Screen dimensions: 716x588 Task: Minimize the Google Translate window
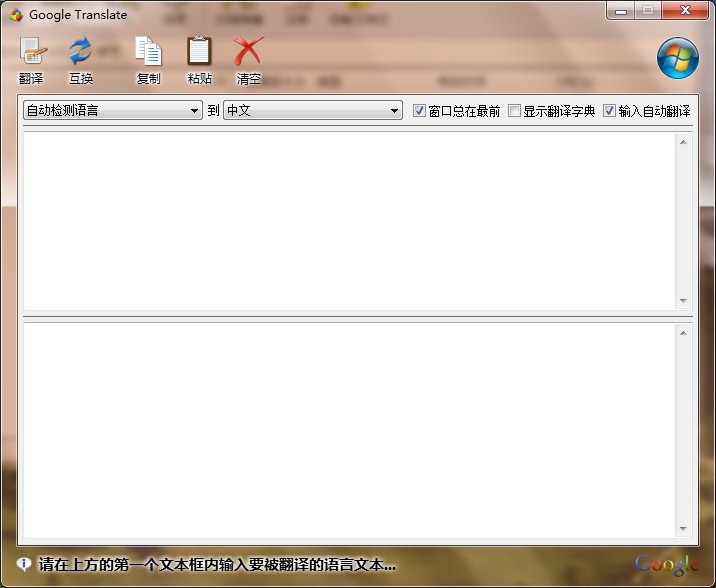[x=621, y=11]
